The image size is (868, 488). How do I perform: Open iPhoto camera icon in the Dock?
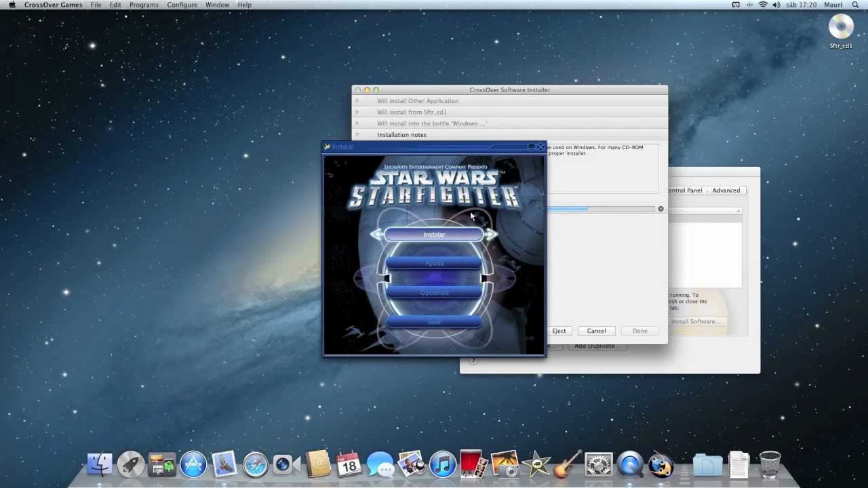point(505,465)
